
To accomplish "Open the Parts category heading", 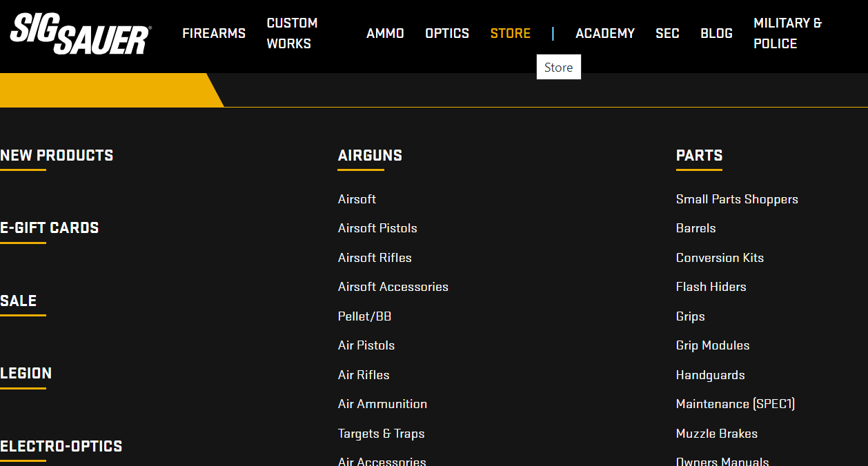I will [700, 156].
